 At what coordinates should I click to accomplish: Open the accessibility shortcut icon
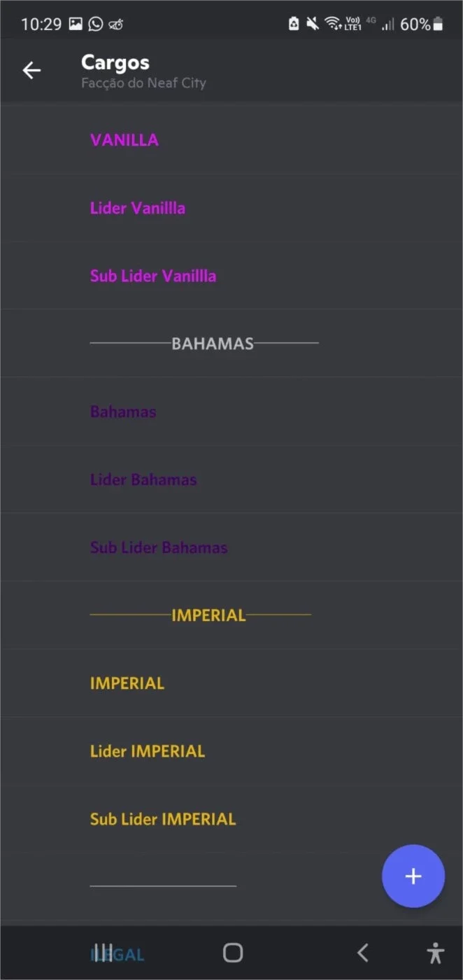coord(436,953)
